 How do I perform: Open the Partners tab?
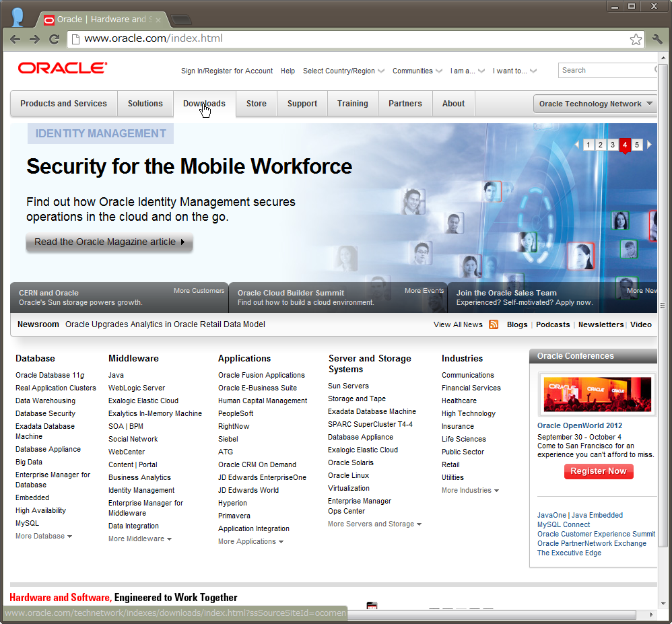click(x=405, y=104)
